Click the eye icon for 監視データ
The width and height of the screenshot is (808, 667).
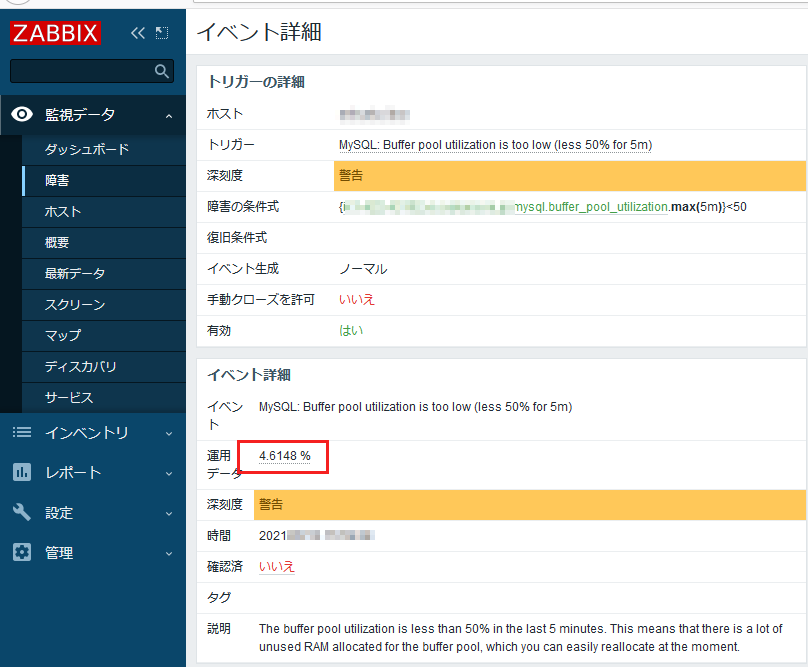[x=22, y=115]
